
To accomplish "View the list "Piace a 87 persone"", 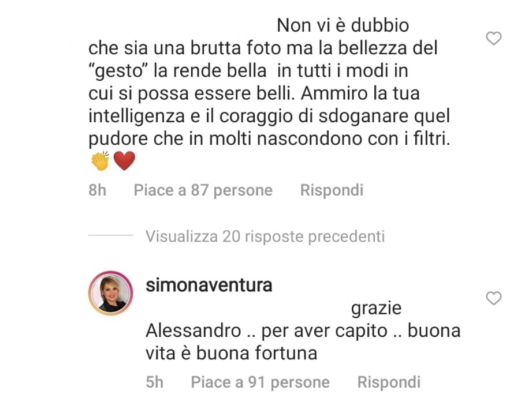I will [203, 190].
